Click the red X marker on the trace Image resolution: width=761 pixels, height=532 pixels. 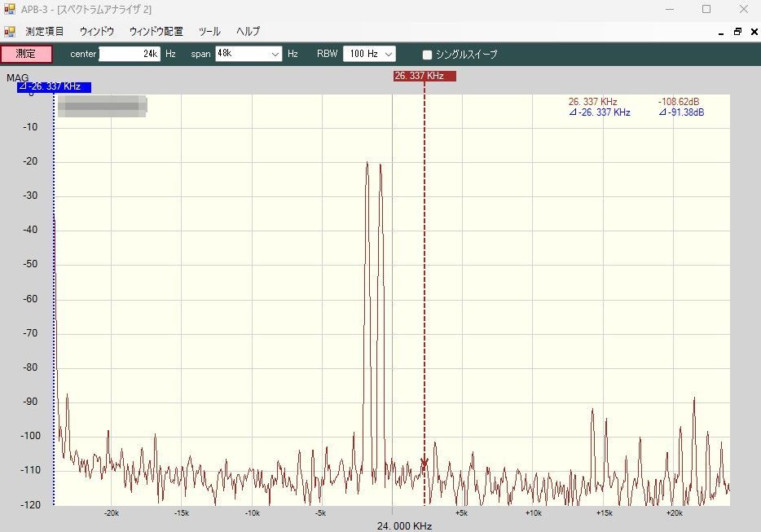(x=424, y=462)
